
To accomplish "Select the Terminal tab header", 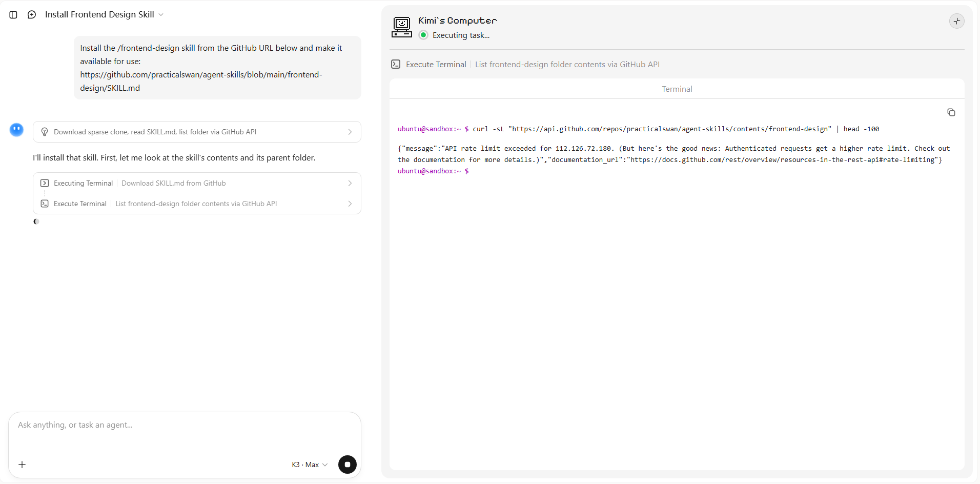I will point(677,89).
